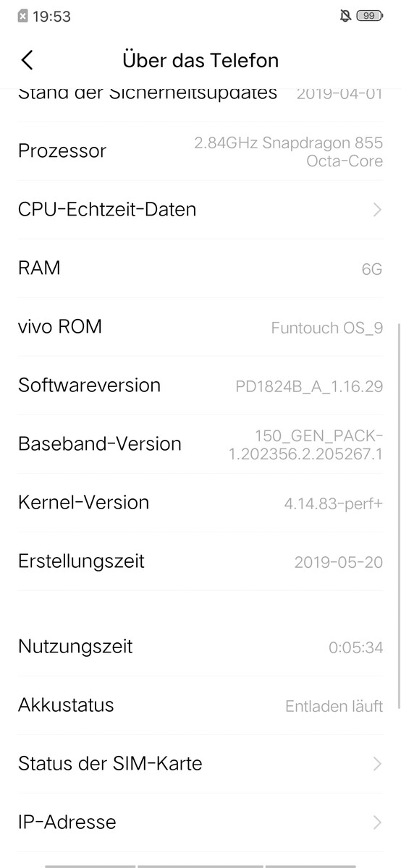Screen dimensions: 401x868
Task: Tap the SIM card status icon
Action: pyautogui.click(x=22, y=16)
